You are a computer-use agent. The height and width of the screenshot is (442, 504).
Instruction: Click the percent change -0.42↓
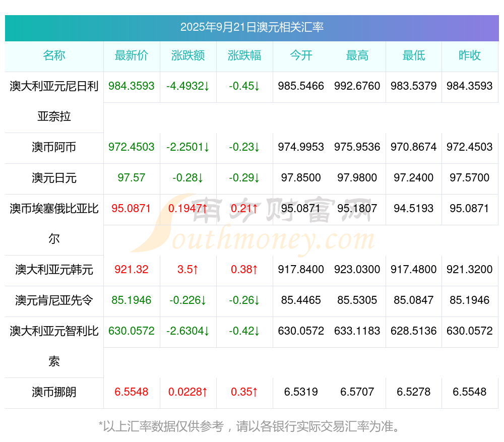(x=244, y=331)
